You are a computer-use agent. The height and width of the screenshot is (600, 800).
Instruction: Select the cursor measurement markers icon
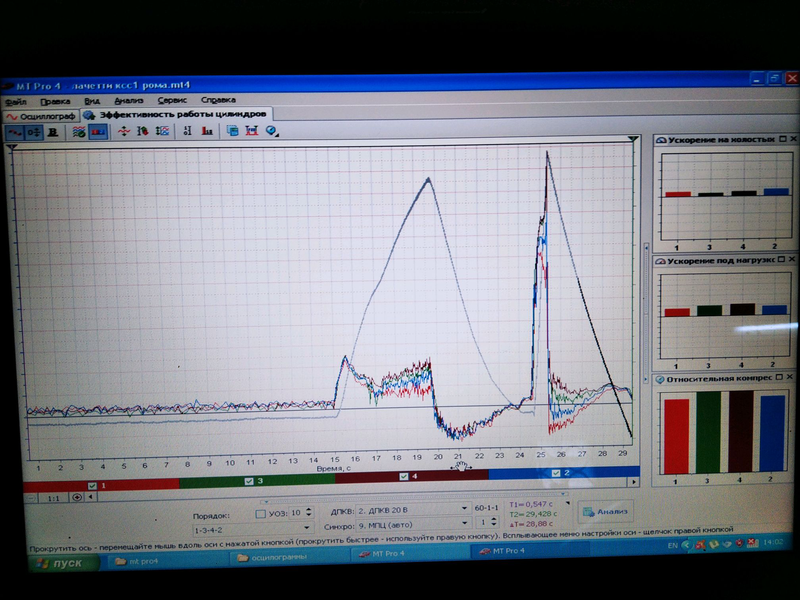pos(142,132)
